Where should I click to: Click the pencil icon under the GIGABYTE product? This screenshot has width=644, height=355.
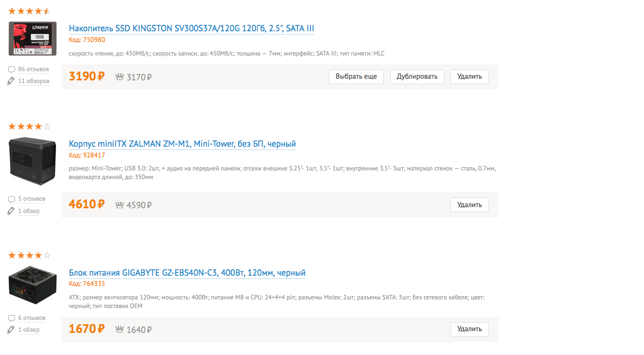[x=11, y=330]
